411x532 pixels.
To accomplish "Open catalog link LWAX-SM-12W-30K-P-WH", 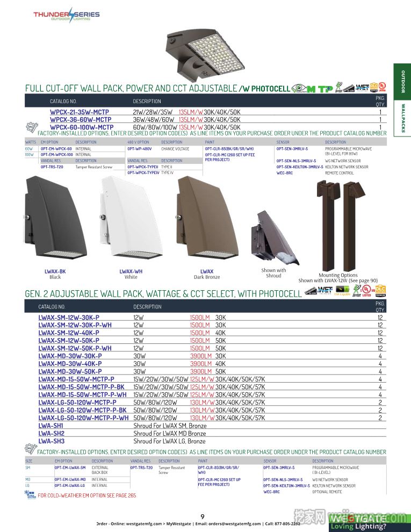I will tap(75, 325).
